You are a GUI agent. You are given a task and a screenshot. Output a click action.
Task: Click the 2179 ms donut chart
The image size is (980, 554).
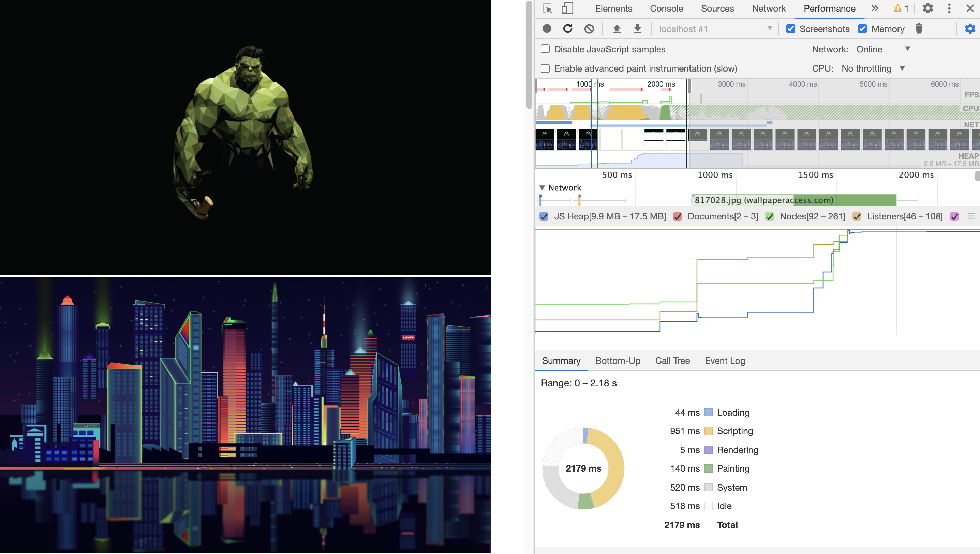pyautogui.click(x=583, y=468)
